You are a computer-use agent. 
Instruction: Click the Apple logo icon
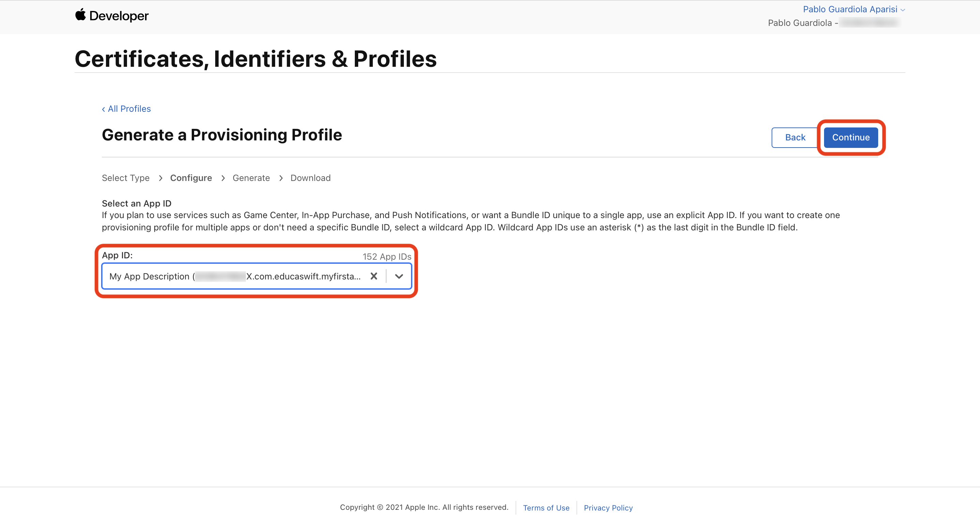click(x=80, y=15)
